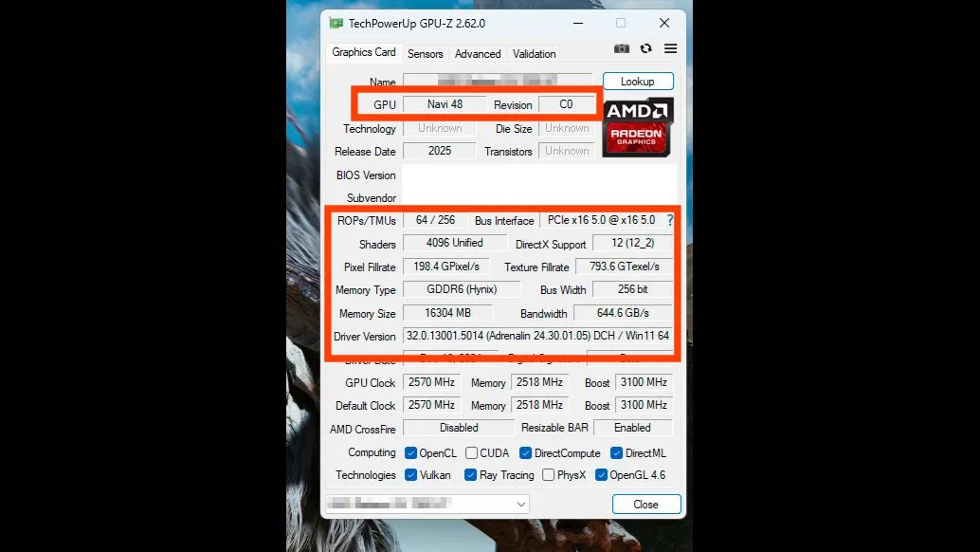This screenshot has width=980, height=552.
Task: Toggle the Ray Tracing checkbox
Action: 471,475
